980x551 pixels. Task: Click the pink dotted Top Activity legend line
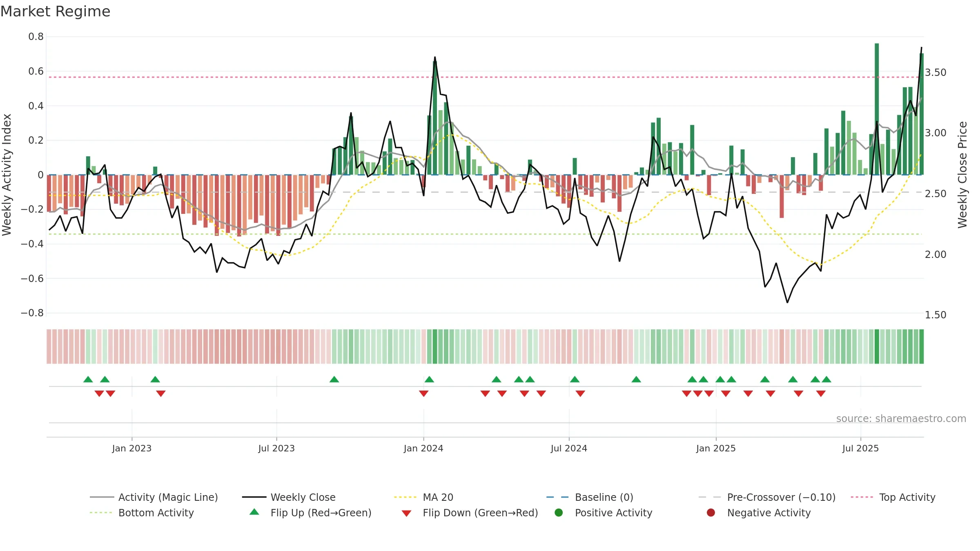tap(862, 497)
